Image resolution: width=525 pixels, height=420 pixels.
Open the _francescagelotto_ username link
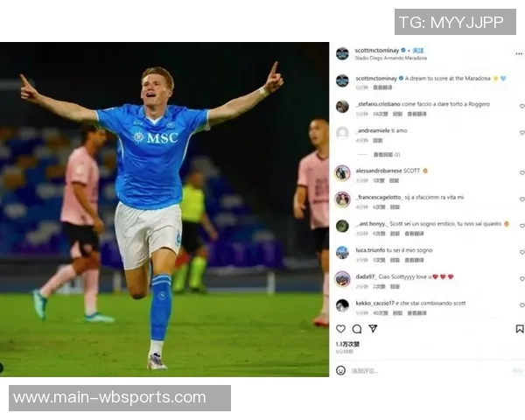tap(379, 197)
